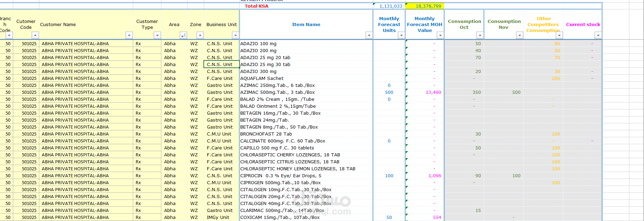644x221 pixels.
Task: Select C.M.U Unit cell in BRONCHOFAST row
Action: click(222, 134)
